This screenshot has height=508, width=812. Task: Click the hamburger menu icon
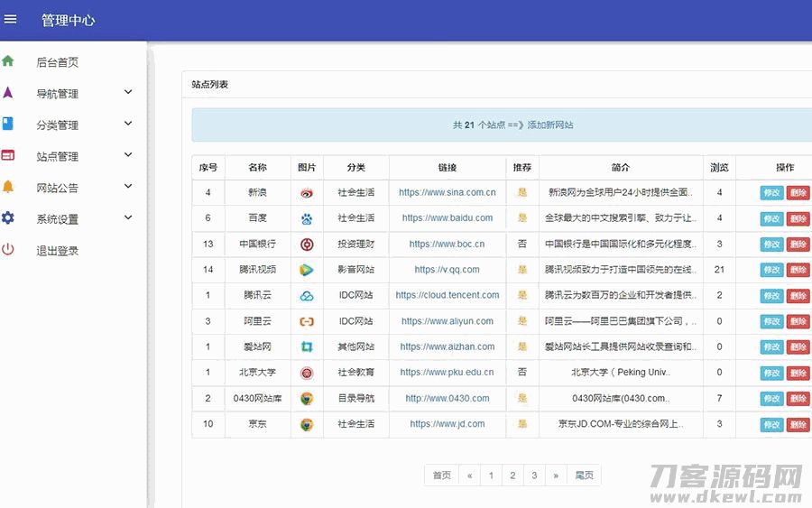(11, 19)
